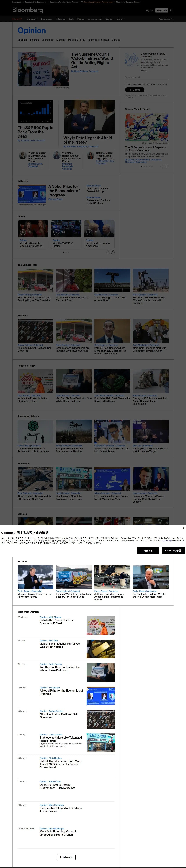The image size is (186, 868).
Task: Accept cookies with the 同意する button
Action: (x=148, y=551)
